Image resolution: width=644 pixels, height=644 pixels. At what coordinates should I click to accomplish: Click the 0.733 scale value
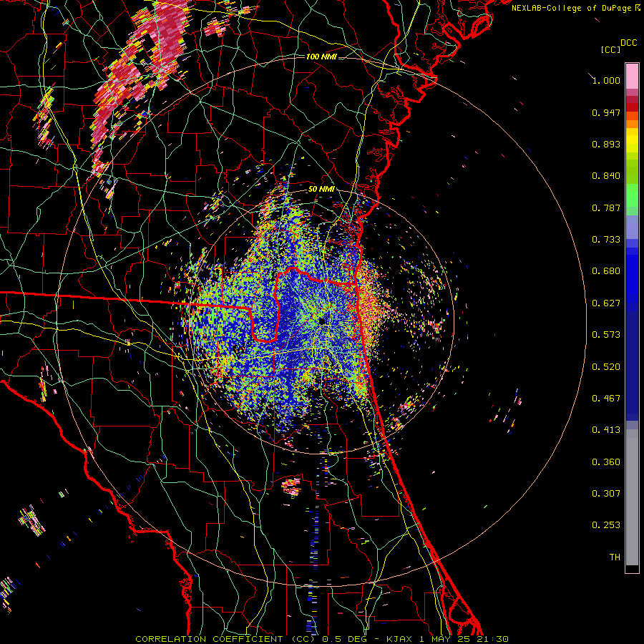click(606, 240)
